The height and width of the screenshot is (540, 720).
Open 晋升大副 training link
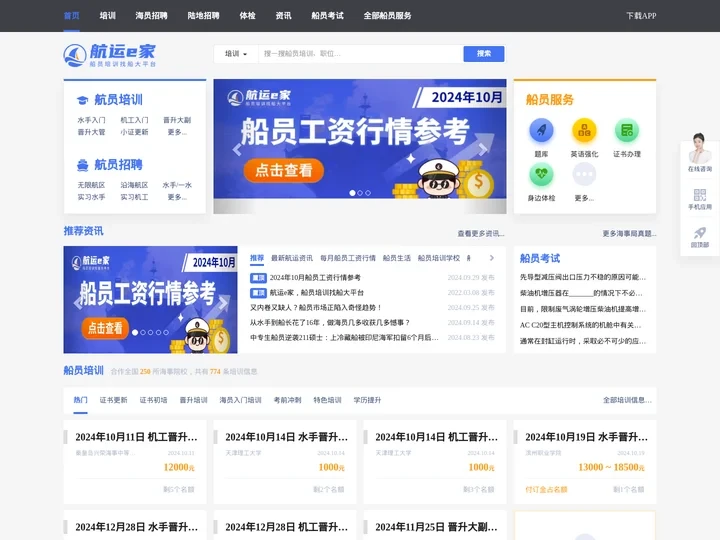[177, 120]
